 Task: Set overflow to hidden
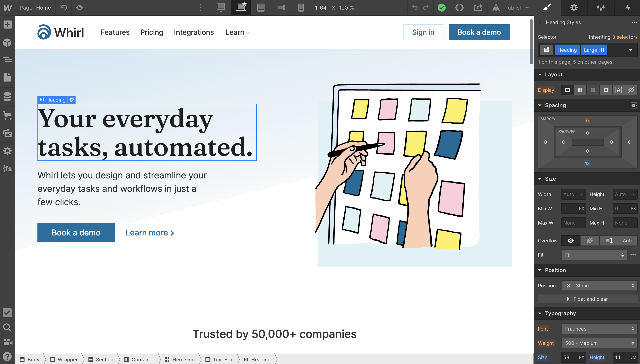[x=590, y=241]
